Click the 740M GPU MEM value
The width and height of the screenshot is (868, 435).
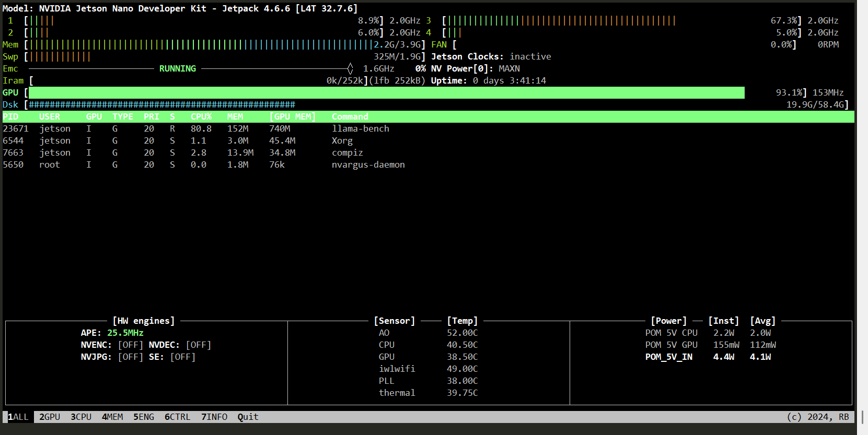[280, 129]
